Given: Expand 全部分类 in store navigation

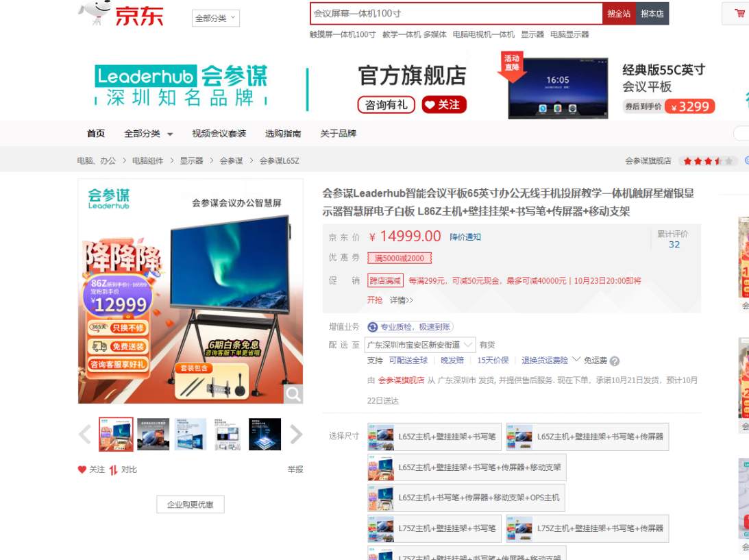Looking at the screenshot, I should 148,134.
